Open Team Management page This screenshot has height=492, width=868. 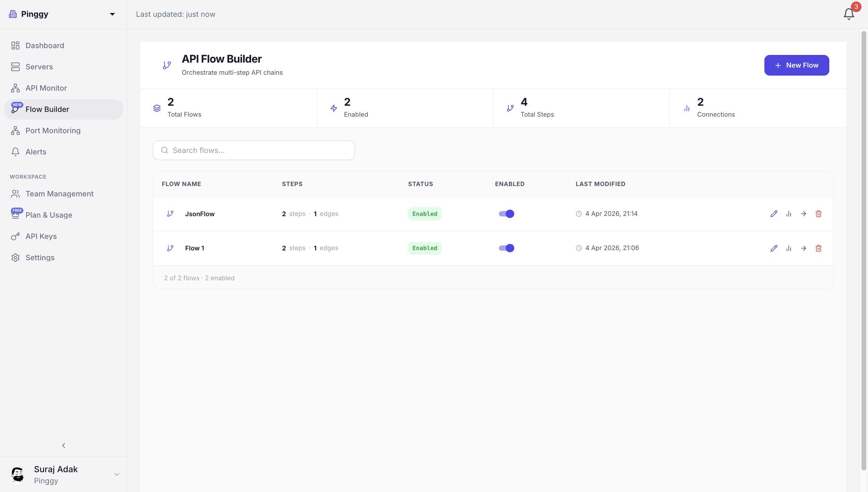tap(63, 194)
